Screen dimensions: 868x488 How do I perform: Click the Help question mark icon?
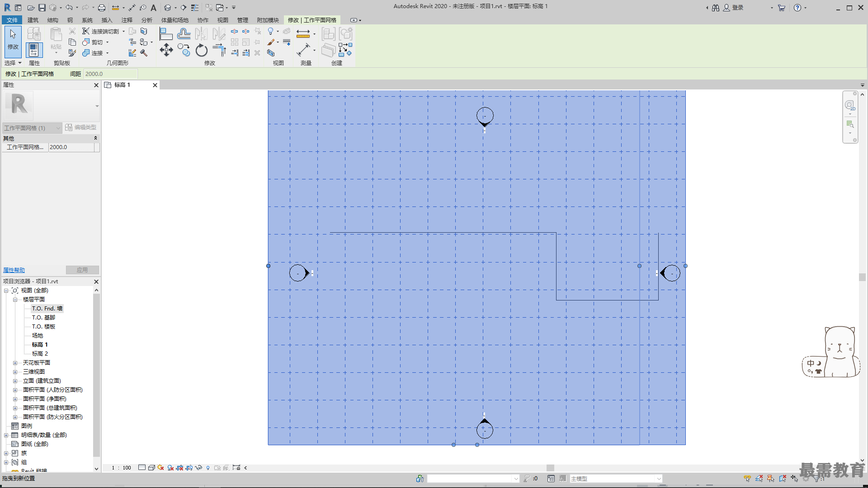[x=797, y=8]
